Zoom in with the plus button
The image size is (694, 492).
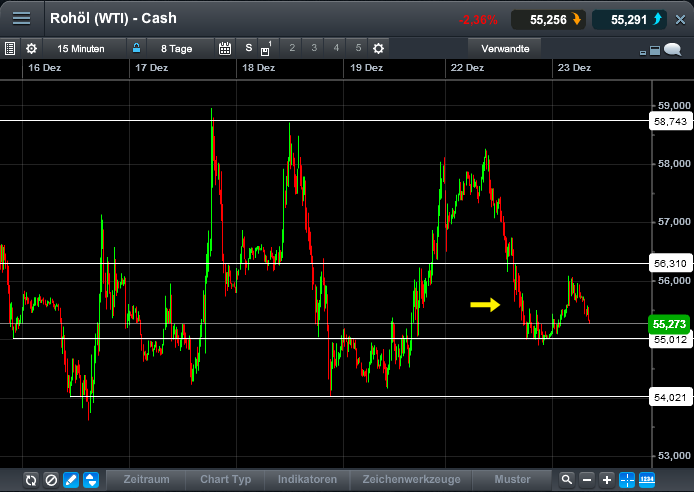607,480
